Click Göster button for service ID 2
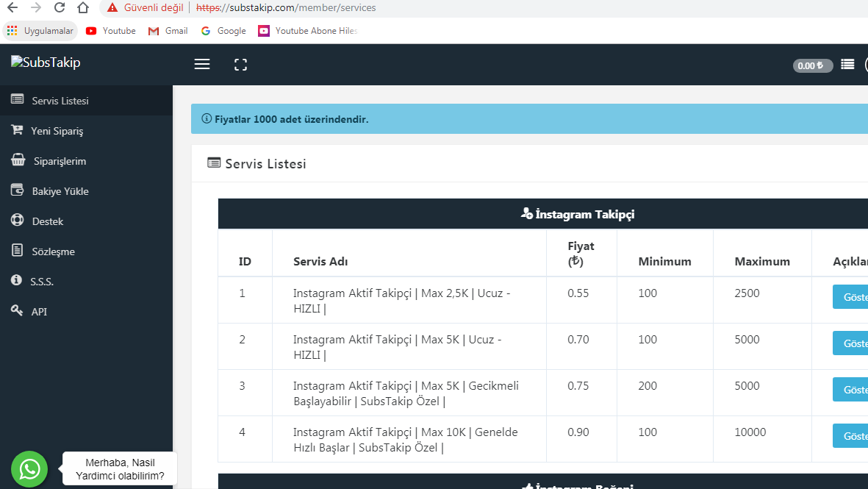This screenshot has height=489, width=868. point(851,343)
